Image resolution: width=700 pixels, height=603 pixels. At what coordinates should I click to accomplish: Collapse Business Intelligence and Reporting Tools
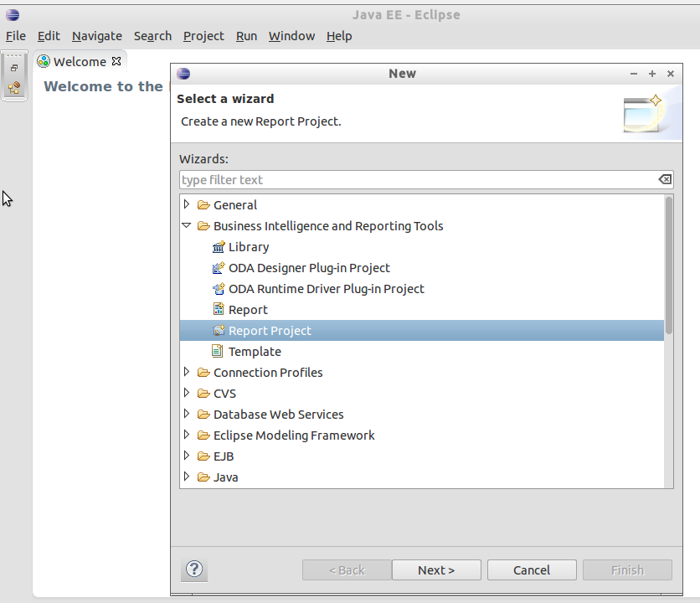[x=187, y=226]
